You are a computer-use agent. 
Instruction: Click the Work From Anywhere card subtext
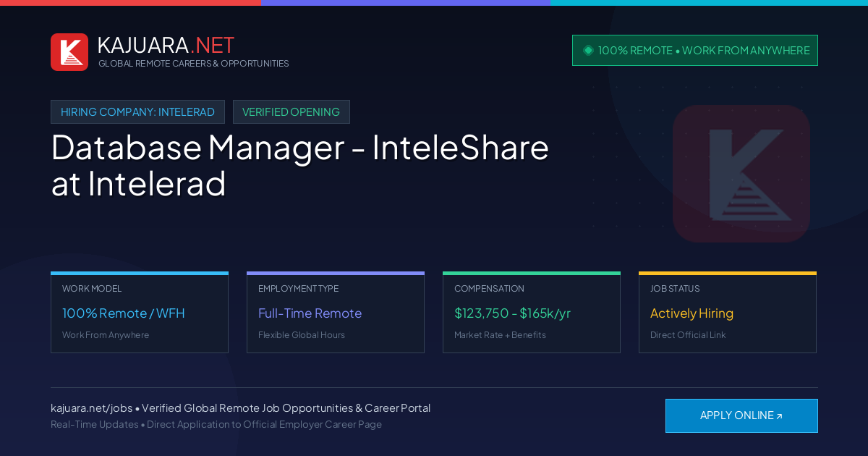coord(106,335)
